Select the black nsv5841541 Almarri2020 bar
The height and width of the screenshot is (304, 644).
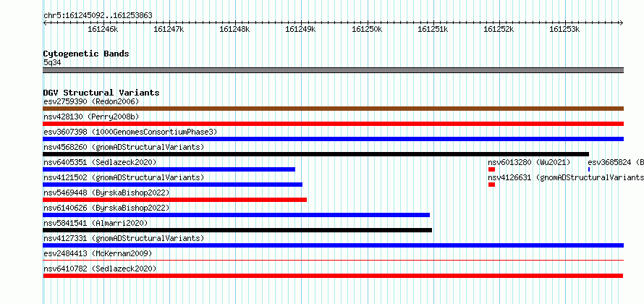tap(237, 230)
